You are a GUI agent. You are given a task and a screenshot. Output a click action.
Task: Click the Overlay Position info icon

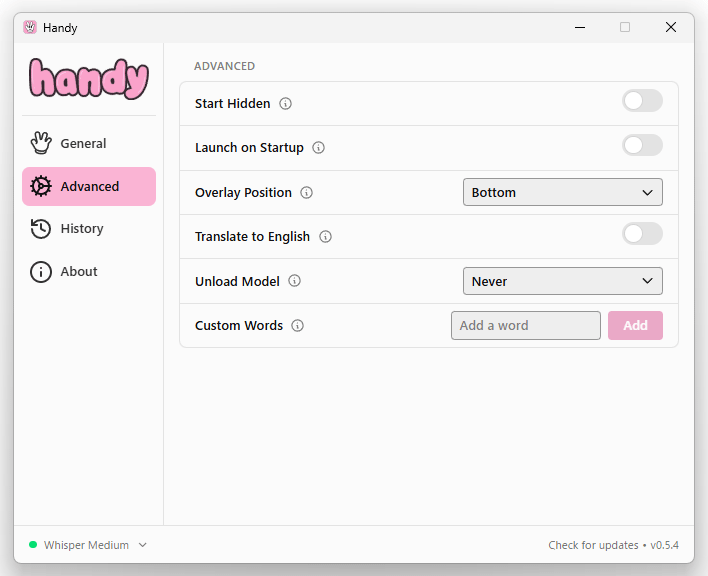pyautogui.click(x=307, y=193)
